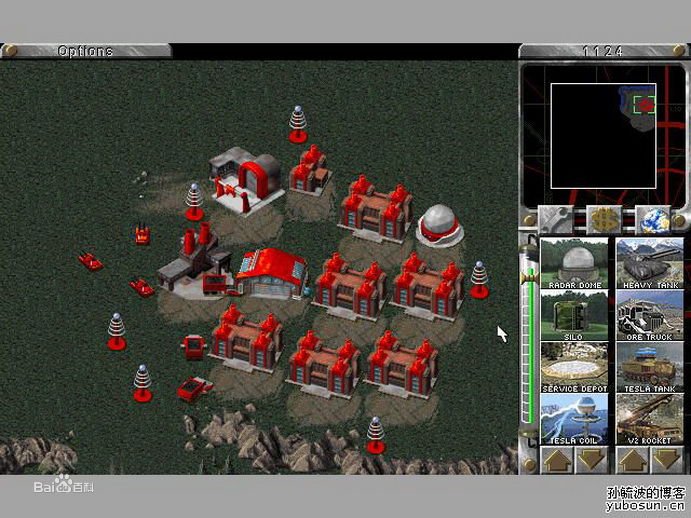691x518 pixels.
Task: Order an Ore Truck from sidebar
Action: (650, 315)
